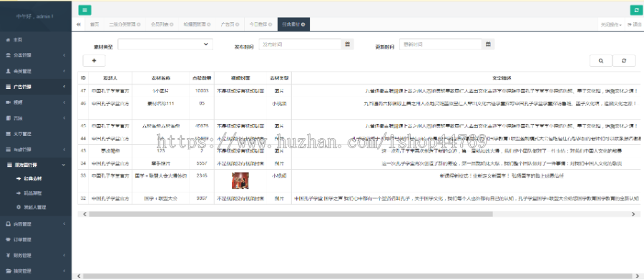Switch to the 会员列表 tab
This screenshot has width=644, height=280.
click(160, 24)
